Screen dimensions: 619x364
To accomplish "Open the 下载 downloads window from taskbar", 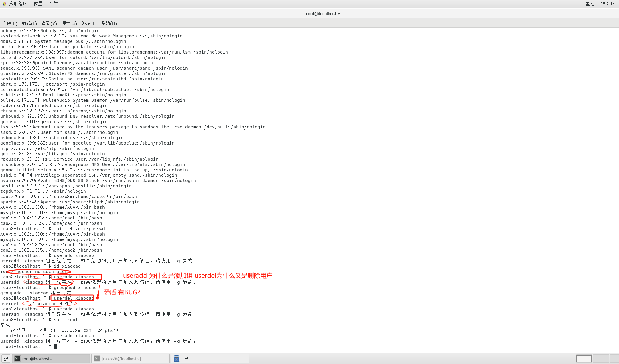I will (x=210, y=359).
